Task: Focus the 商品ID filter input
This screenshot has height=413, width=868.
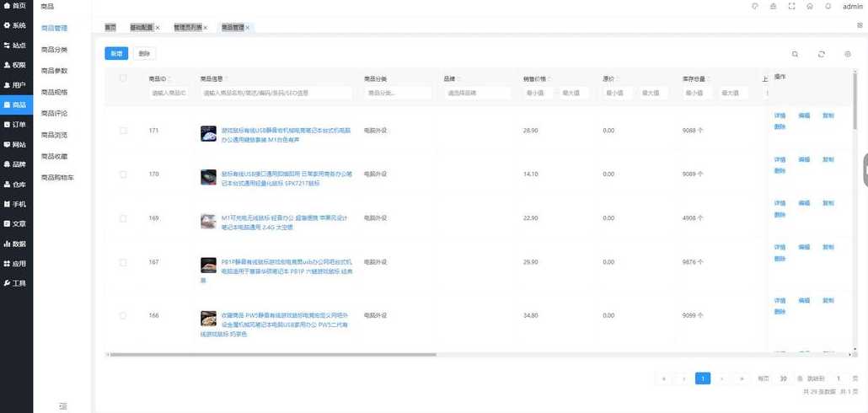Action: (x=169, y=93)
